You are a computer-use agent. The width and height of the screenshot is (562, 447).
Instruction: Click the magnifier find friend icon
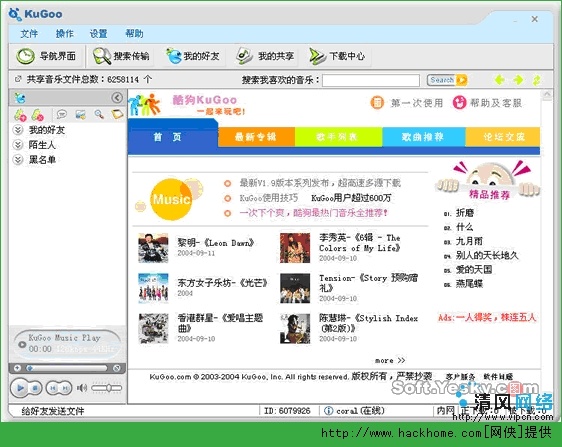(x=99, y=114)
